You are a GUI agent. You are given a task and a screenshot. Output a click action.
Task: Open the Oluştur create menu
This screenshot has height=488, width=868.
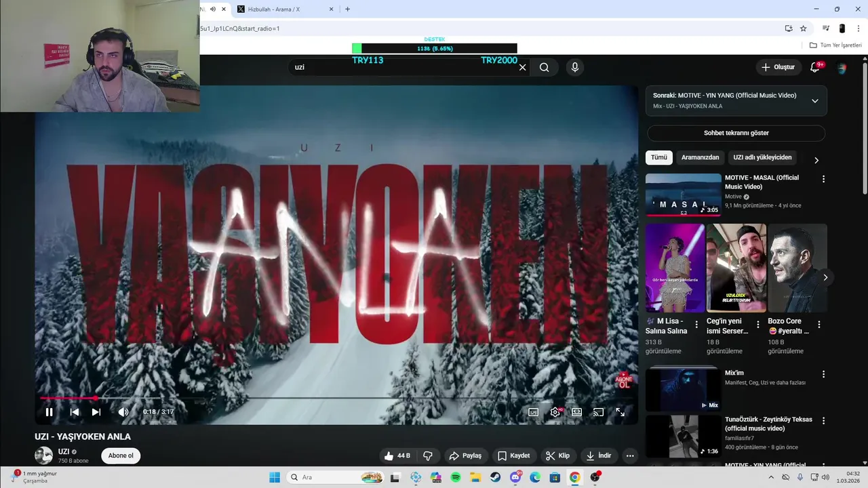(x=778, y=67)
